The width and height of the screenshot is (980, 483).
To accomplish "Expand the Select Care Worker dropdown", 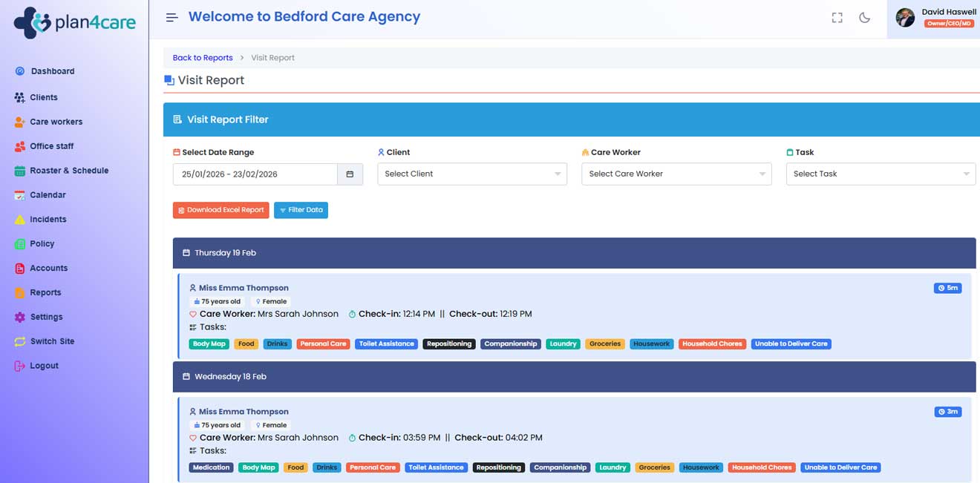I will click(x=676, y=174).
